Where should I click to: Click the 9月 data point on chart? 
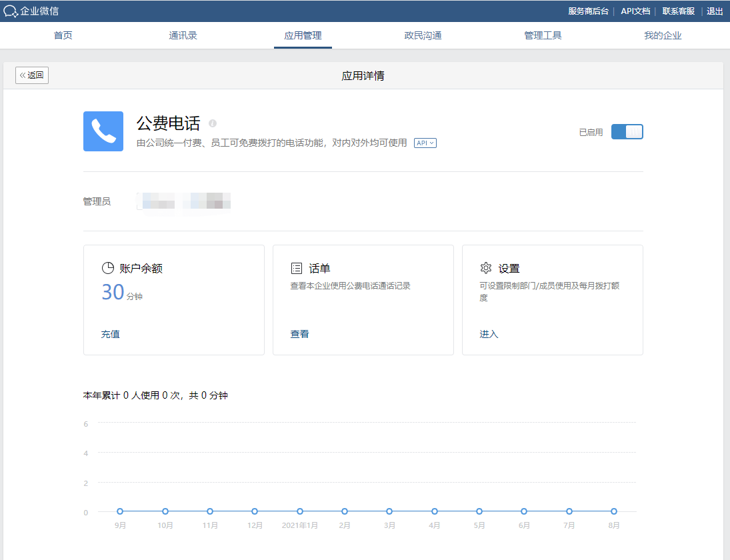click(x=120, y=511)
